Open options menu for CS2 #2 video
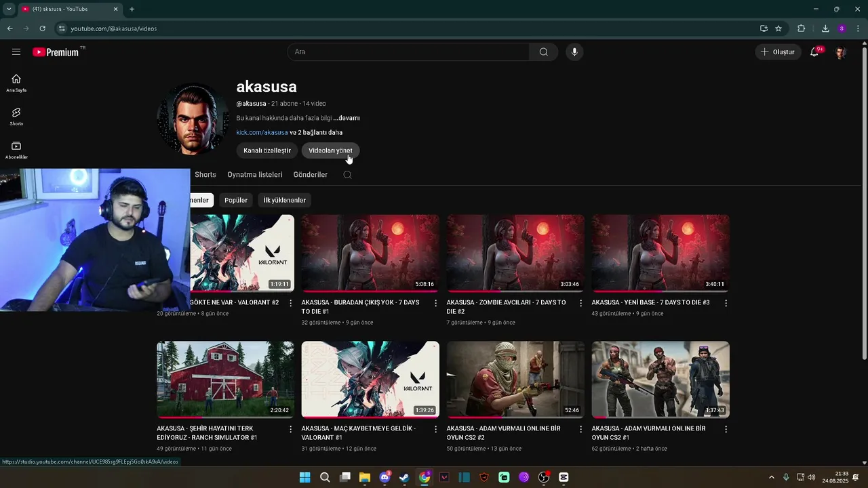This screenshot has height=488, width=868. tap(580, 429)
